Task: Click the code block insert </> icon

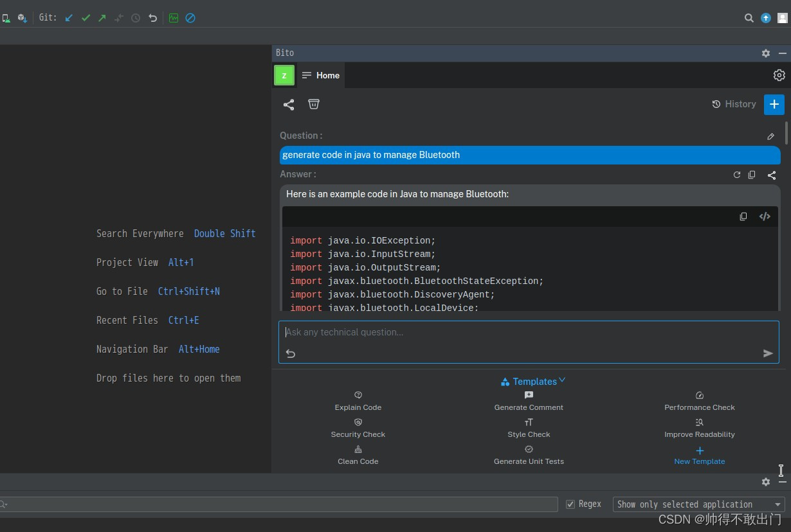Action: tap(765, 217)
